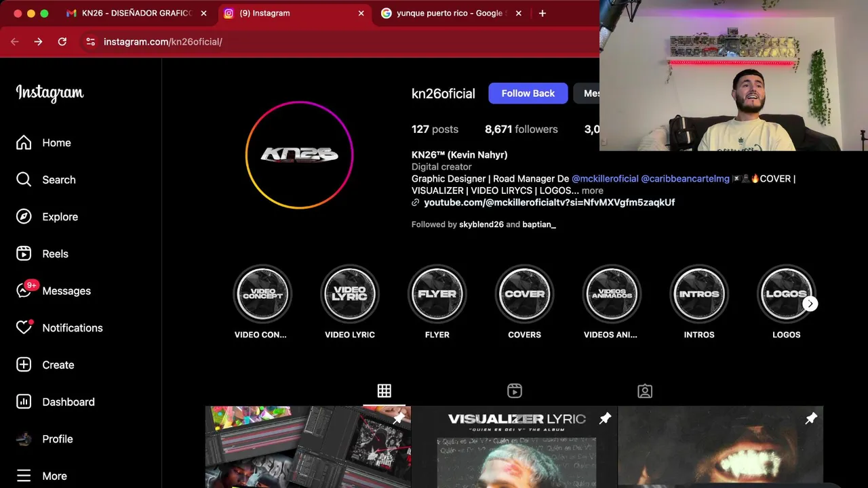Screen dimensions: 868x488
Task: Select the posts grid tab
Action: 384,390
